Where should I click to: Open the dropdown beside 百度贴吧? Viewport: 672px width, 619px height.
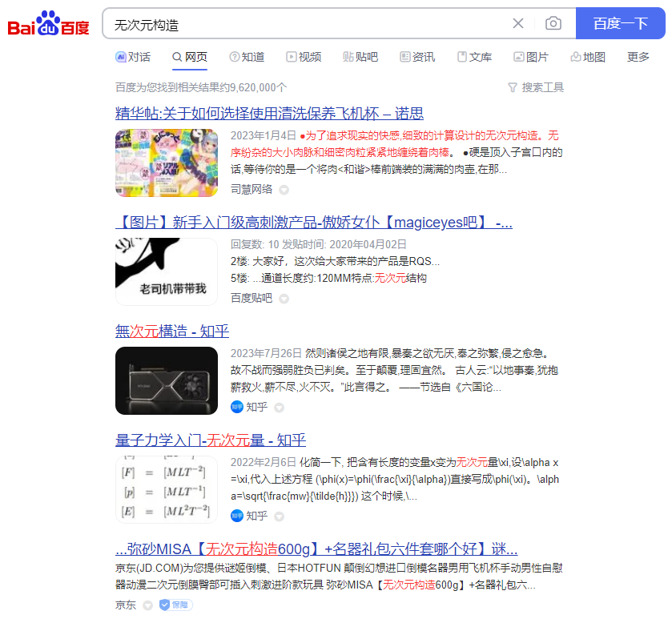click(284, 298)
